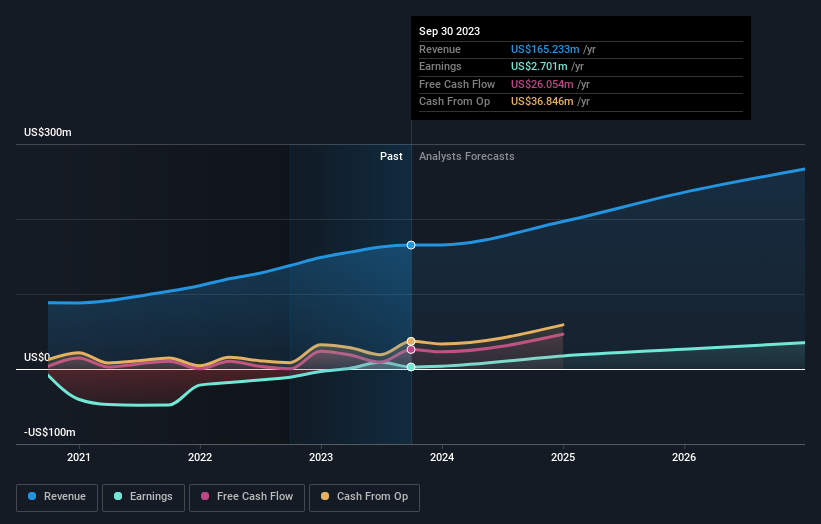
Task: Toggle the Cash From Op legend button
Action: click(364, 497)
